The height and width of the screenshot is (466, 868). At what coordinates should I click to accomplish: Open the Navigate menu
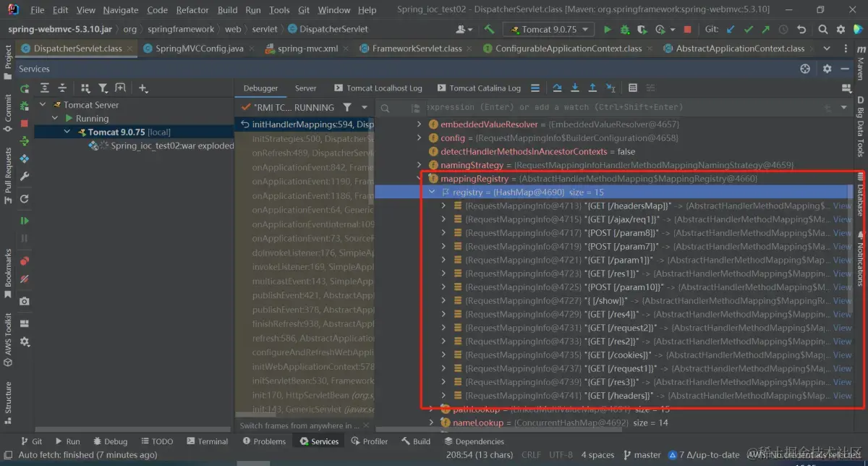[x=121, y=10]
